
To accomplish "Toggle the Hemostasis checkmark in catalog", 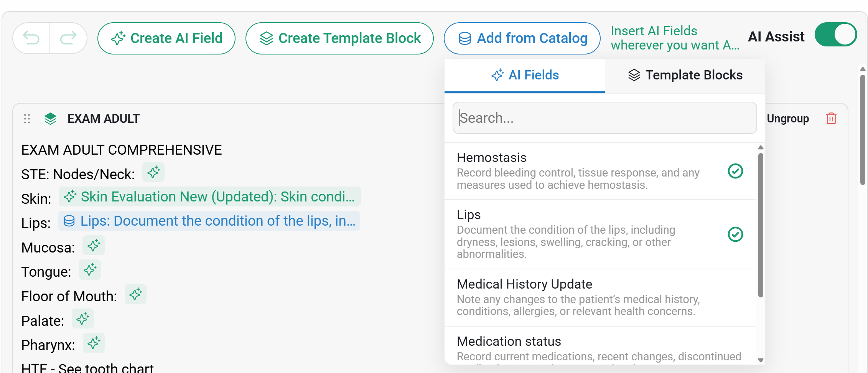I will point(735,171).
